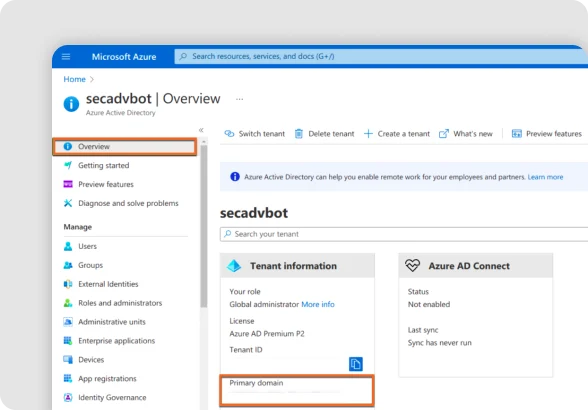Click the Switch tenant icon
The height and width of the screenshot is (410, 588).
pyautogui.click(x=229, y=134)
